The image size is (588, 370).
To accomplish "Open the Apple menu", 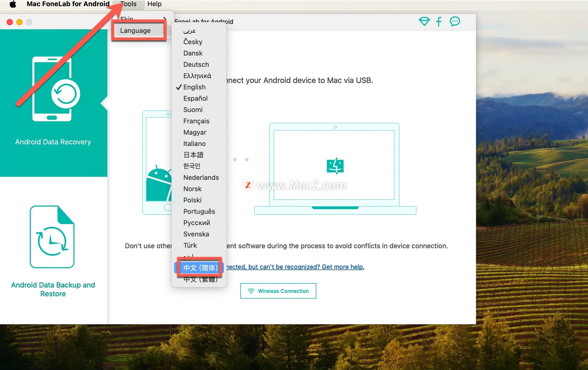I will (13, 4).
